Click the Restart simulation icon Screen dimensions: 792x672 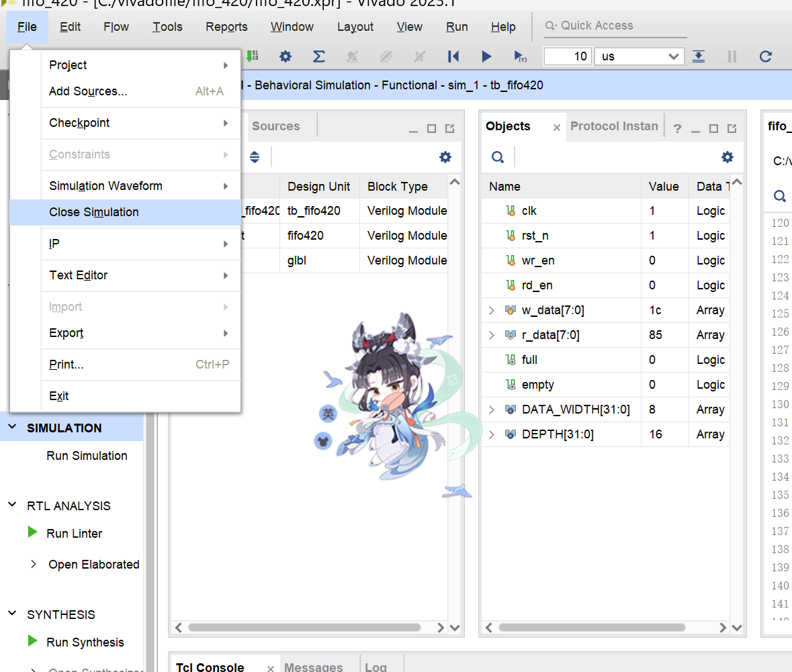coord(453,56)
